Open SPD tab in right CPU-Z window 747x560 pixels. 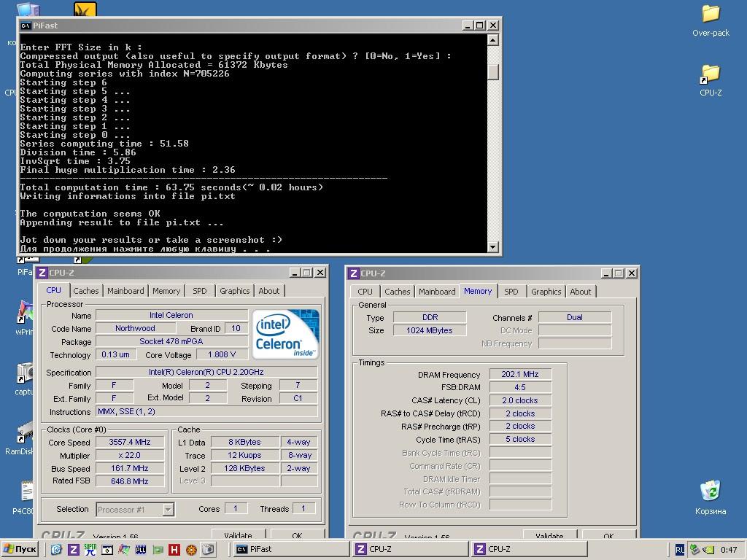[511, 292]
